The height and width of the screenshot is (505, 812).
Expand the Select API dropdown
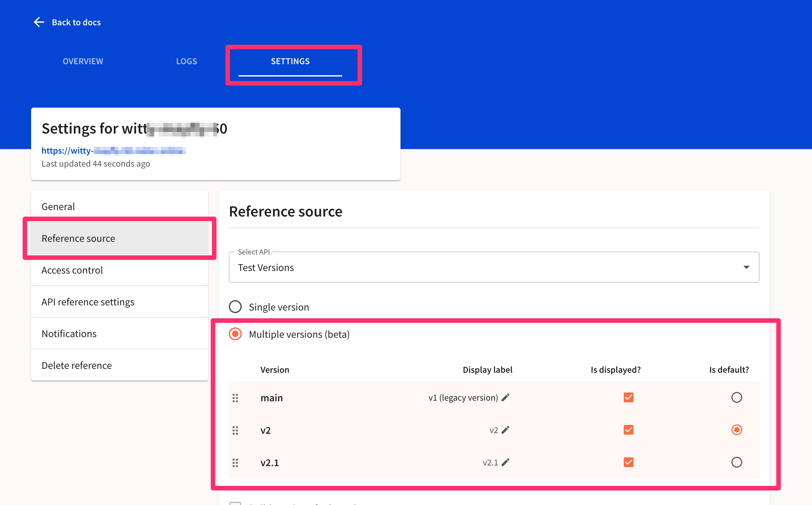tap(494, 267)
